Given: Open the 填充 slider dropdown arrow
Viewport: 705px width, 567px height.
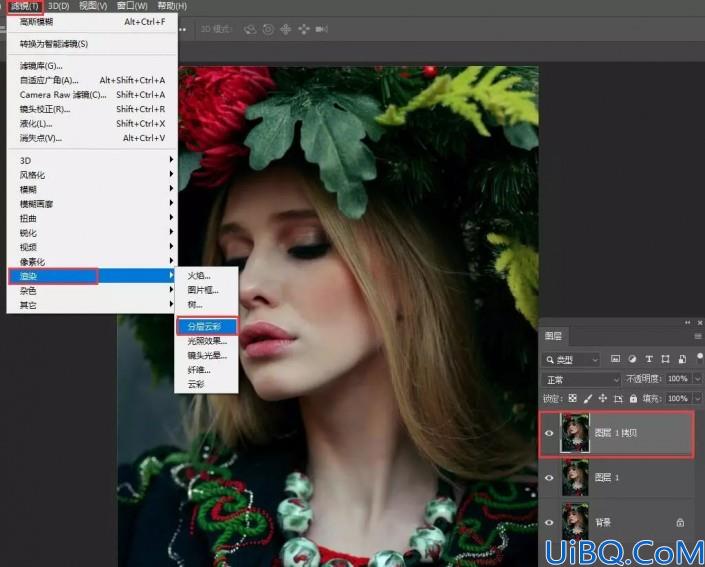Looking at the screenshot, I should pos(697,398).
